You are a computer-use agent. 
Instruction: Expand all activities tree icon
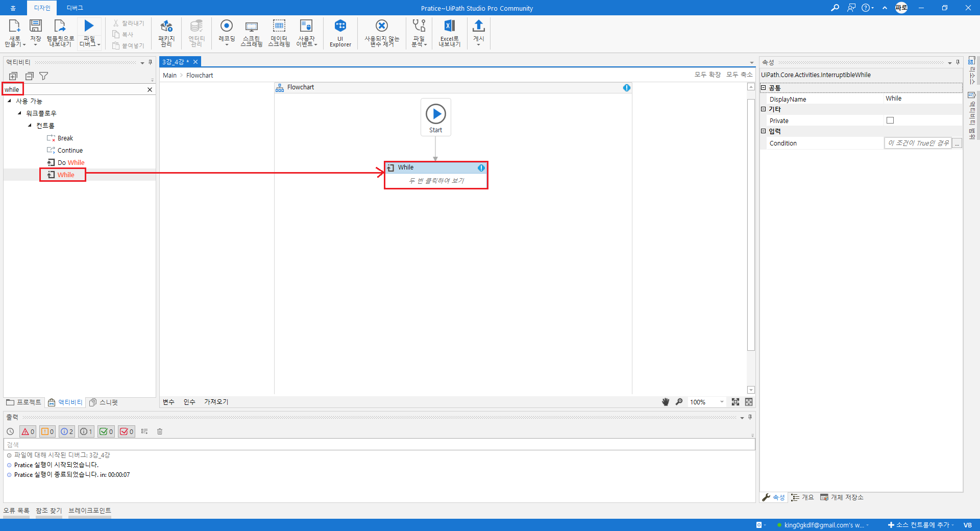click(13, 76)
